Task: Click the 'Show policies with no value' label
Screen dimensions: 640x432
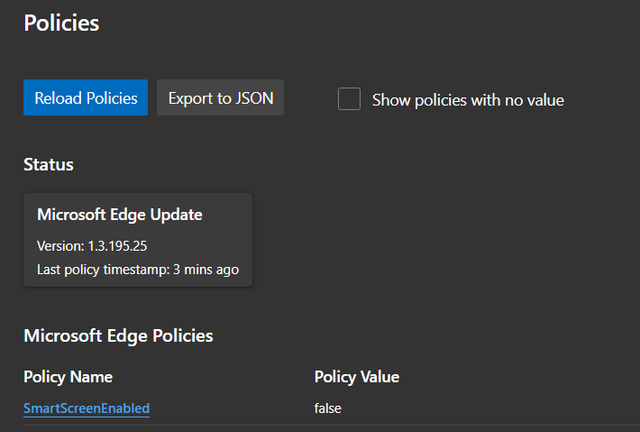Action: tap(468, 100)
